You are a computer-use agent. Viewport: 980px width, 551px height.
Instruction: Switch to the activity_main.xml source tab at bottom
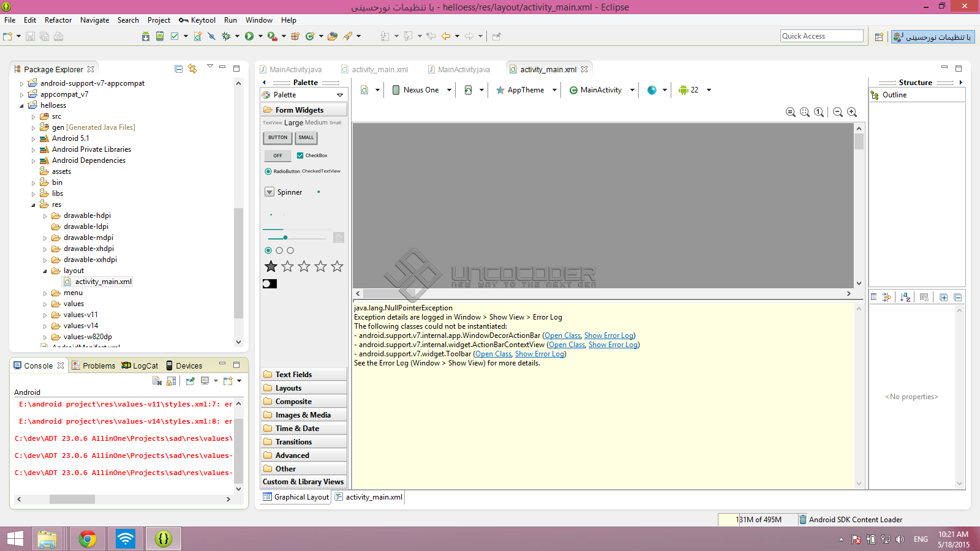[369, 497]
